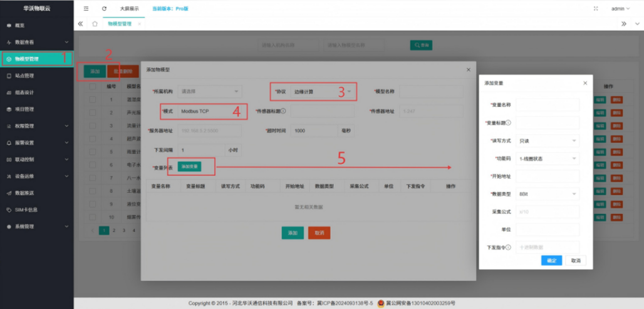Open SIM卡信息 via its tag icon
This screenshot has height=309, width=644.
coord(9,210)
